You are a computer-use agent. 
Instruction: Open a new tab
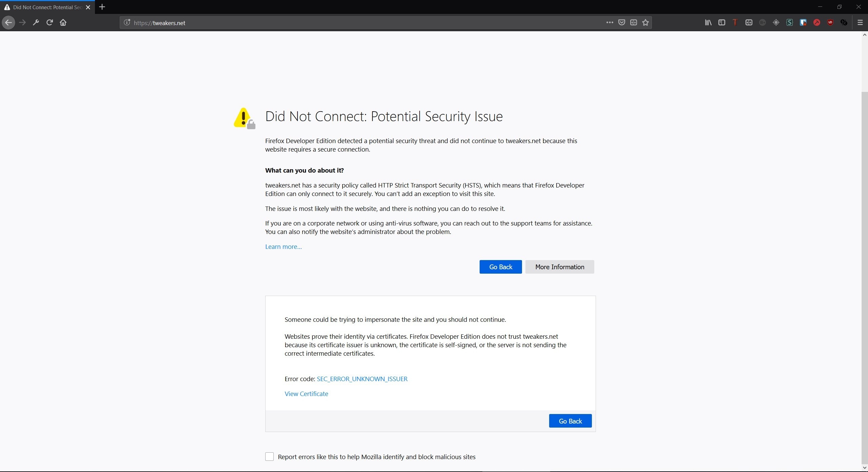102,7
